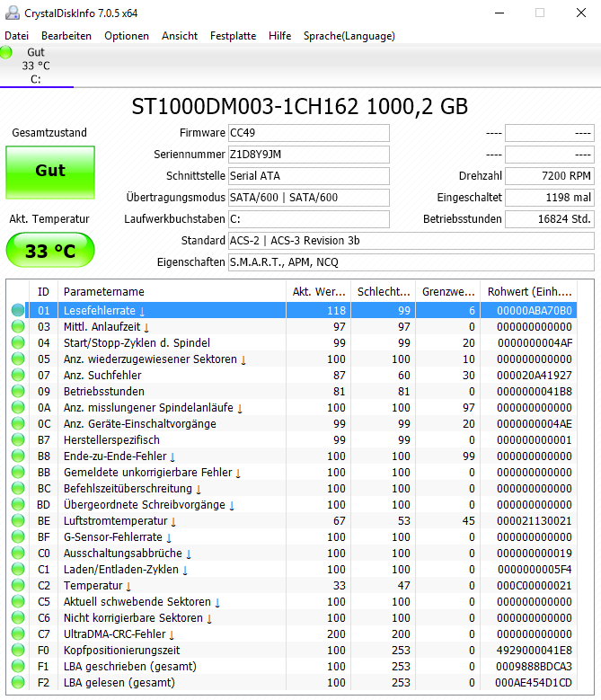Click status icon of G-Sensor-Fehlerrate row

[x=18, y=537]
